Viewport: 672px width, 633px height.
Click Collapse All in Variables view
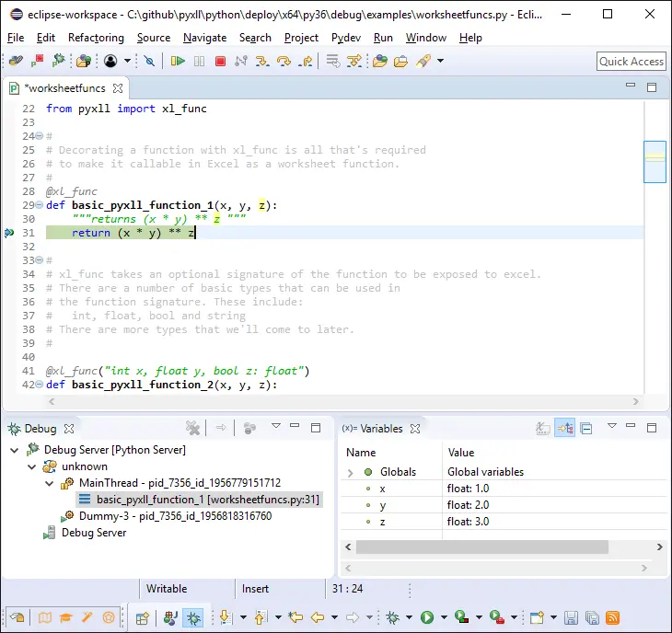586,428
